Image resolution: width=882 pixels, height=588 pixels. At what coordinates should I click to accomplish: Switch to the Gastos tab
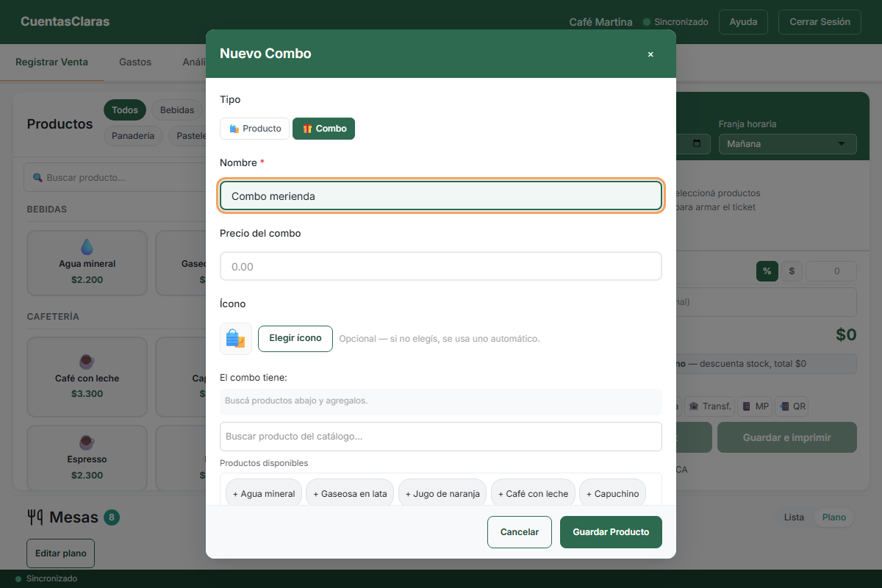click(135, 62)
